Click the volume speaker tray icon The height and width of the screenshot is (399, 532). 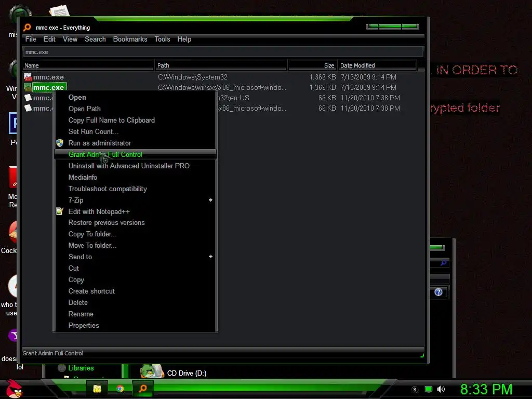[441, 389]
